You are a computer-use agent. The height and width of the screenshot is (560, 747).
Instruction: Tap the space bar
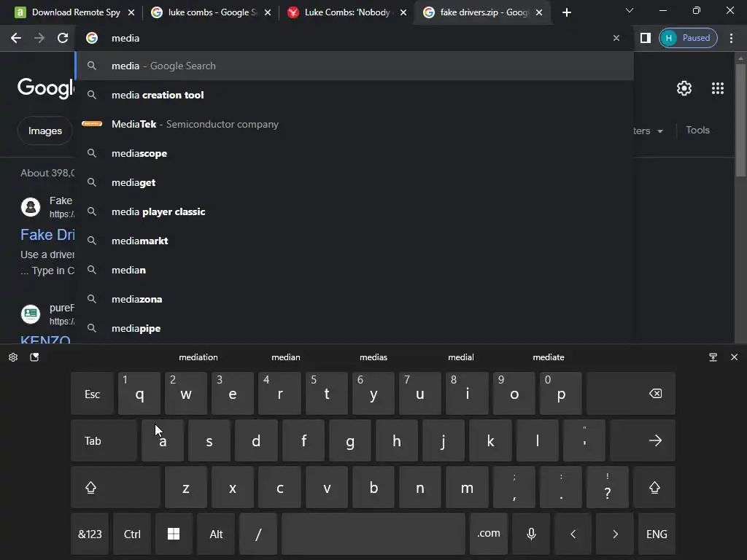pos(373,534)
